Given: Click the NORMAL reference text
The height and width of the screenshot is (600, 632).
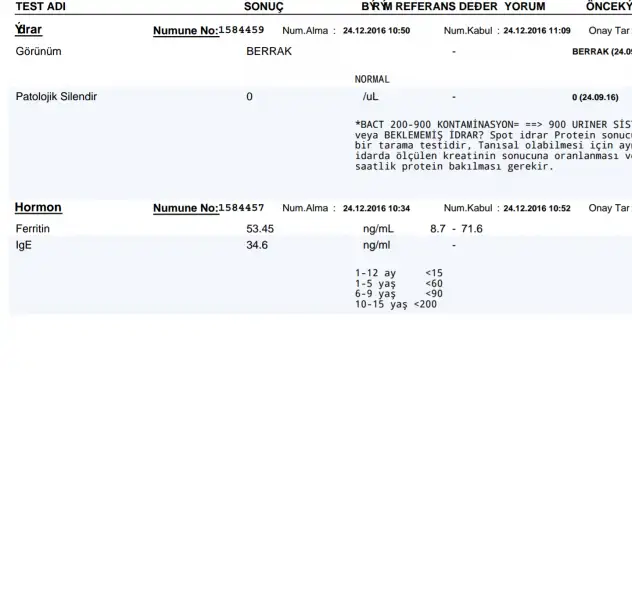Looking at the screenshot, I should (x=372, y=79).
